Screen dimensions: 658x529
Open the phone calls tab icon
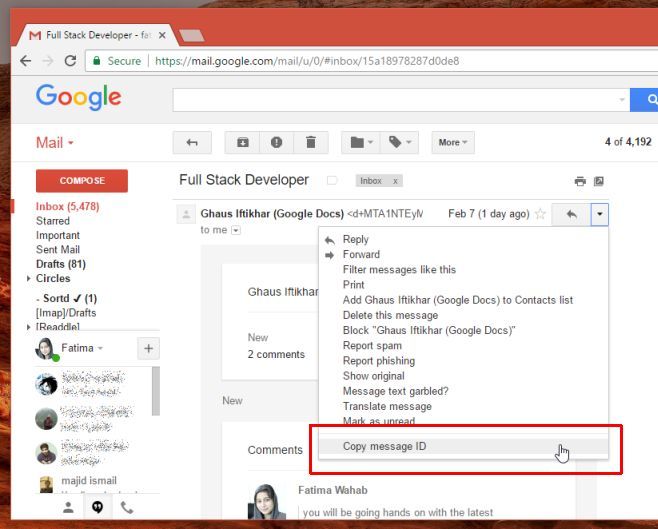click(x=127, y=507)
